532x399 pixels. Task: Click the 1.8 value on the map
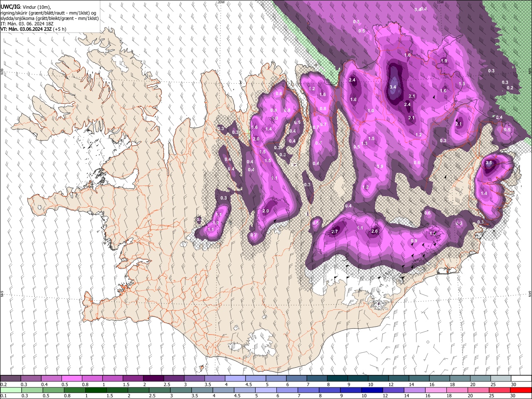[x=353, y=99]
